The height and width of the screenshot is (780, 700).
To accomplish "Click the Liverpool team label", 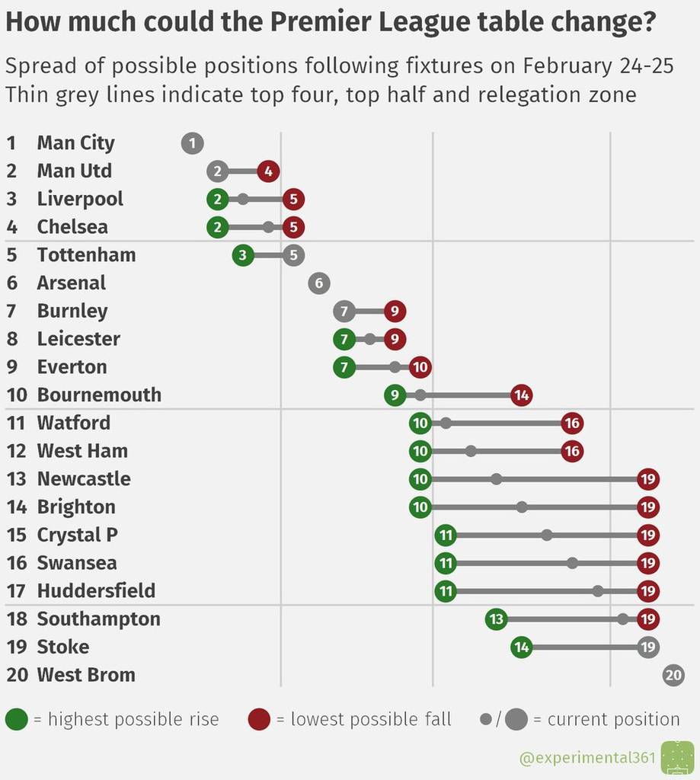I will (80, 199).
